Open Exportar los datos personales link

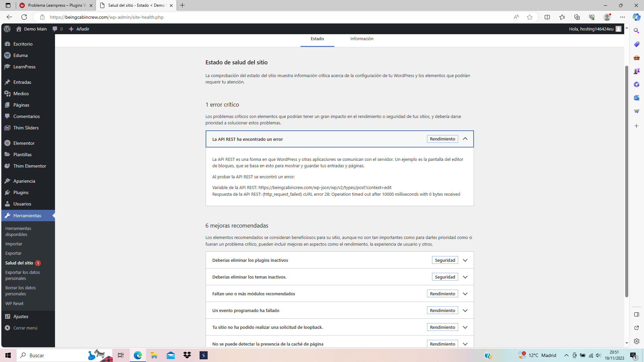tap(22, 275)
